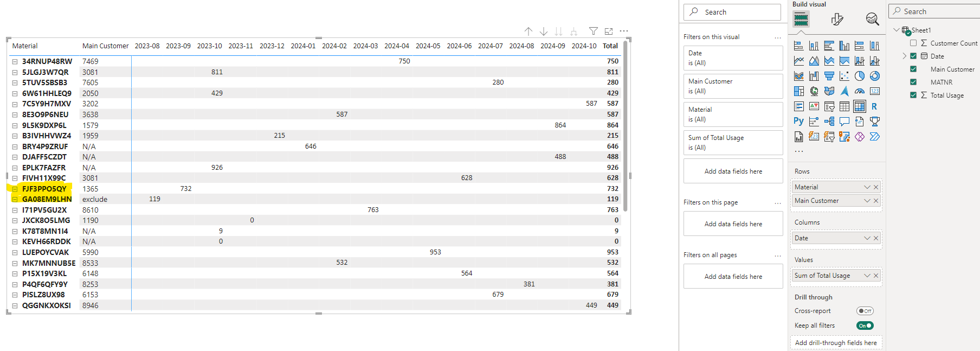980x351 pixels.
Task: Uncheck the Date field checkbox
Action: 913,56
